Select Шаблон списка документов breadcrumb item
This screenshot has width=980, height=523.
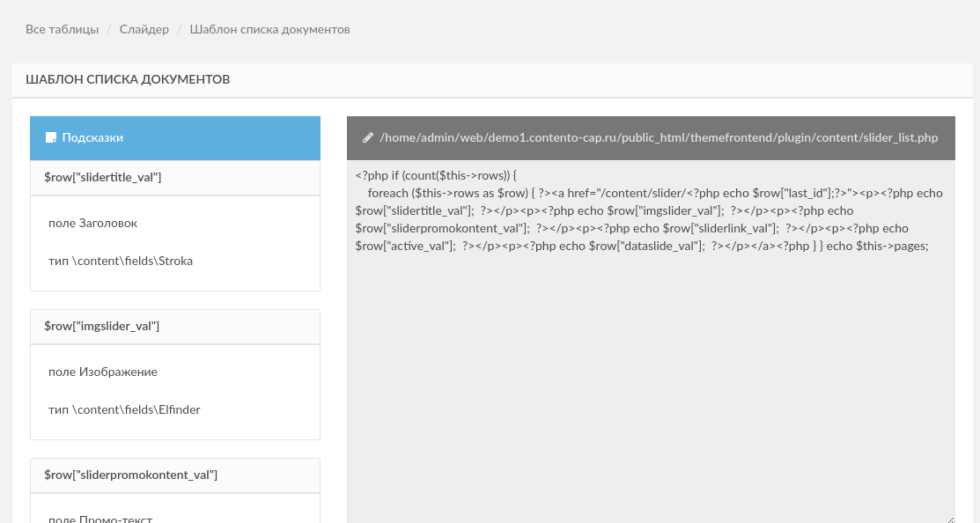pos(270,29)
